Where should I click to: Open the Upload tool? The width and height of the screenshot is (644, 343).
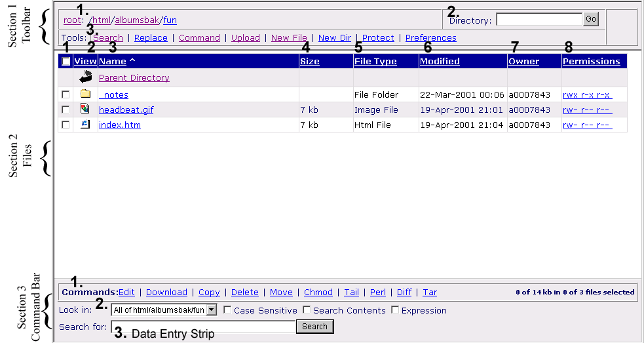tap(246, 38)
